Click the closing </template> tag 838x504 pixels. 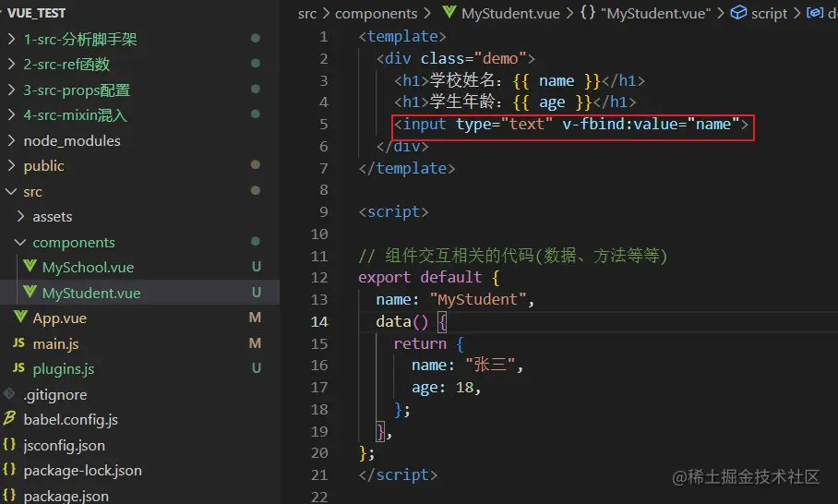(407, 168)
